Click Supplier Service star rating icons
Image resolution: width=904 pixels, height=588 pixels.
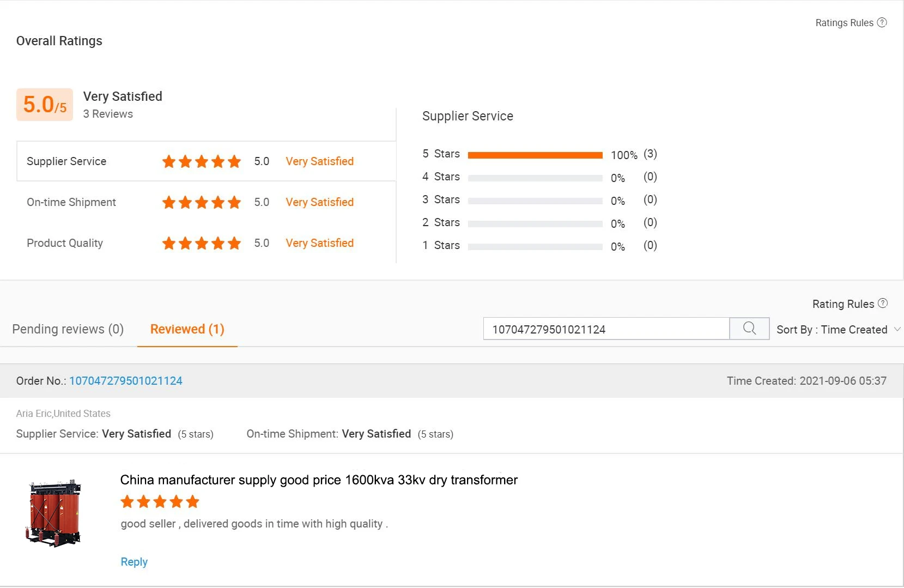click(x=201, y=161)
